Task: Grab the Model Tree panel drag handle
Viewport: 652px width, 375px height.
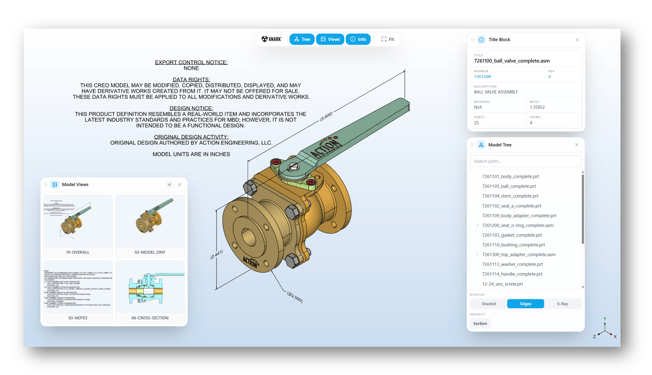Action: tap(472, 145)
